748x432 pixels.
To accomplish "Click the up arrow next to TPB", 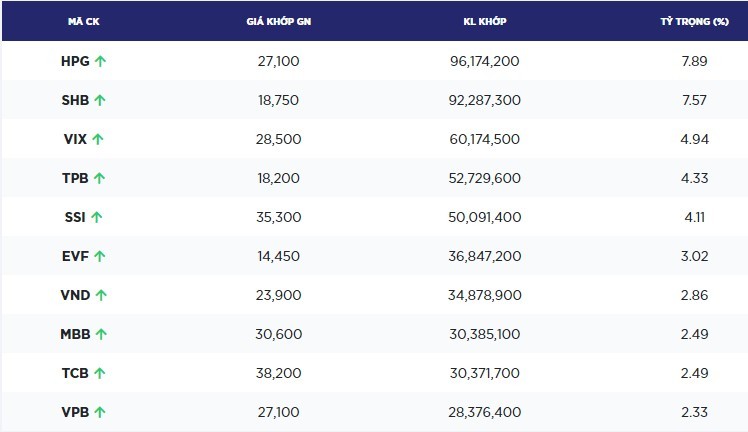I will pos(100,178).
